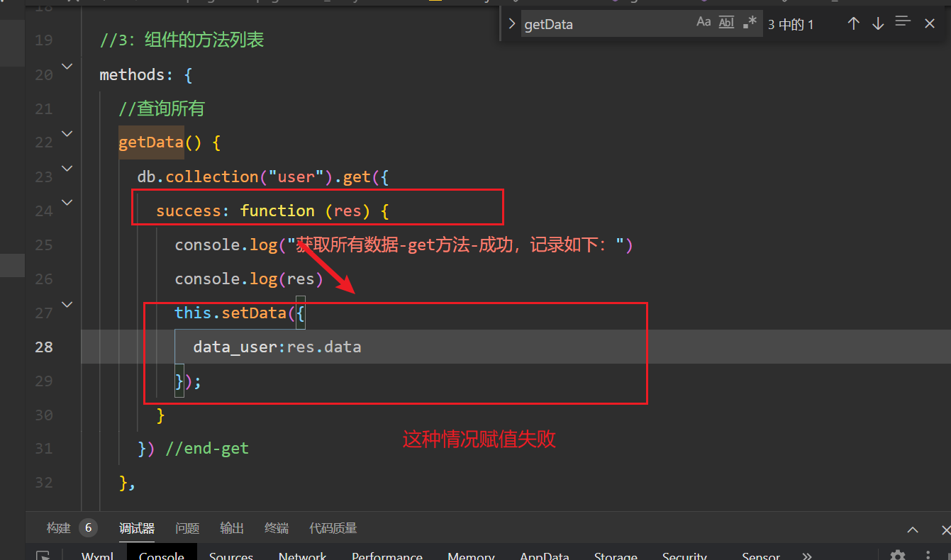Expand the search replace field chevron
The image size is (951, 560).
click(512, 22)
